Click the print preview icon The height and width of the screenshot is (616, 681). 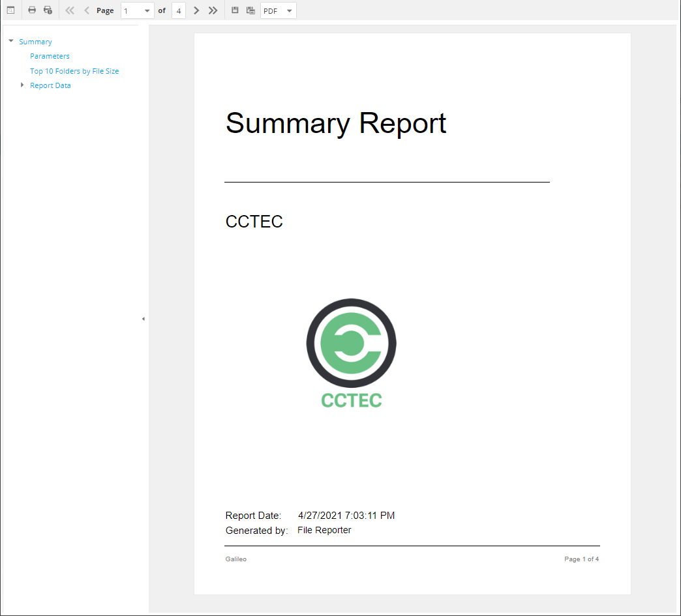tap(10, 10)
